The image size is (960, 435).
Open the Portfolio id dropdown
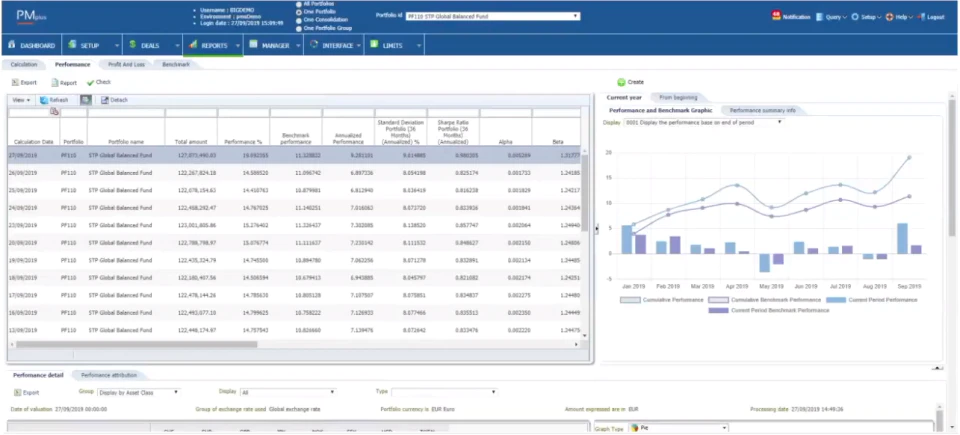point(493,17)
